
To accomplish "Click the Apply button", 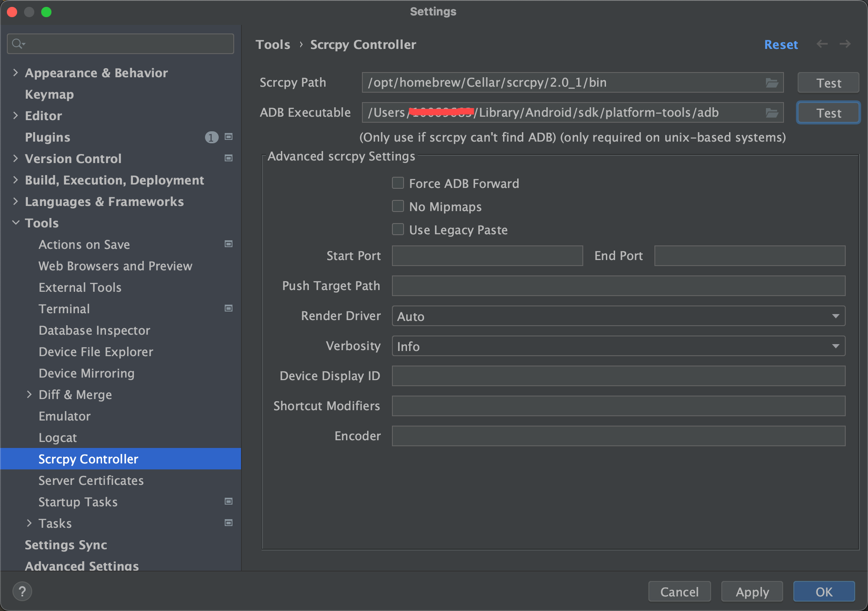I will point(752,592).
